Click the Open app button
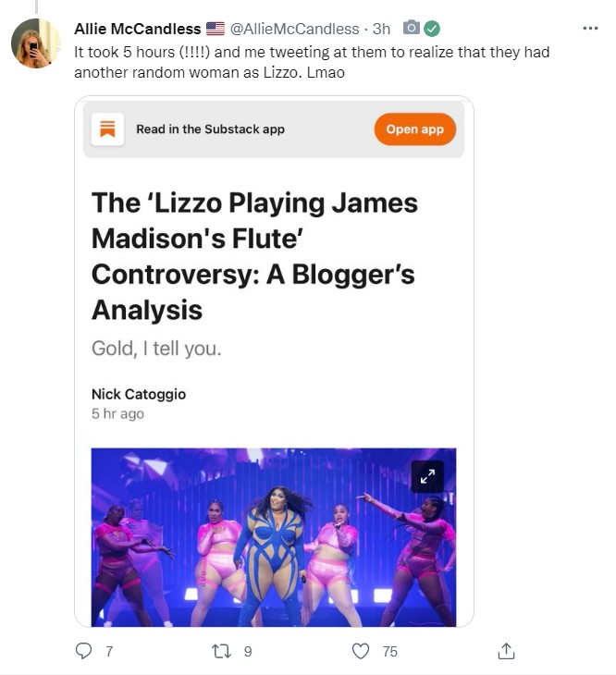 coord(414,129)
